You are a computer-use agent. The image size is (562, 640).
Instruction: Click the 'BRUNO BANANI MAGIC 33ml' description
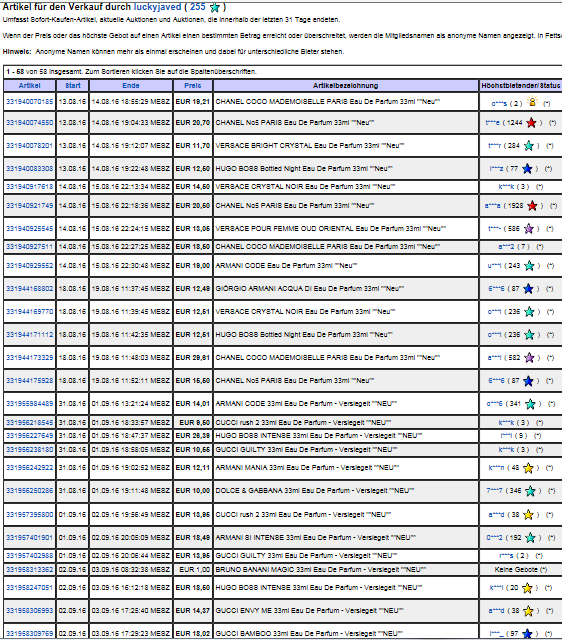pos(320,569)
